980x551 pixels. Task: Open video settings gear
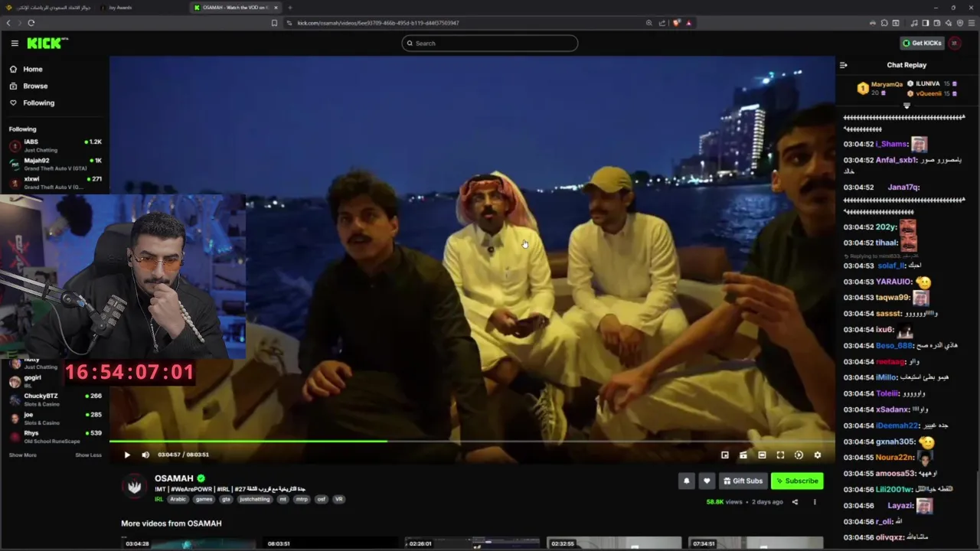pyautogui.click(x=817, y=455)
